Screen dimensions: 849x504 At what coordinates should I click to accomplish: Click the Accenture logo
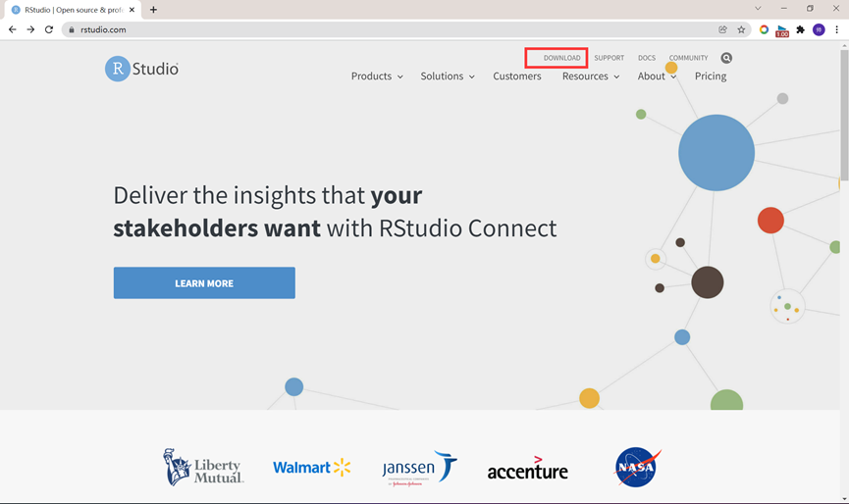(527, 469)
